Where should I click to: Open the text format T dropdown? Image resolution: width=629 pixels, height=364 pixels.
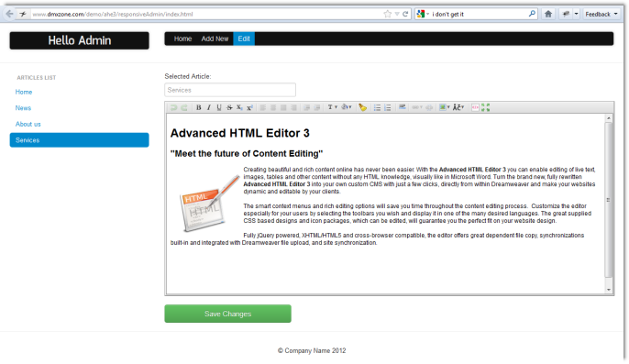pos(333,107)
